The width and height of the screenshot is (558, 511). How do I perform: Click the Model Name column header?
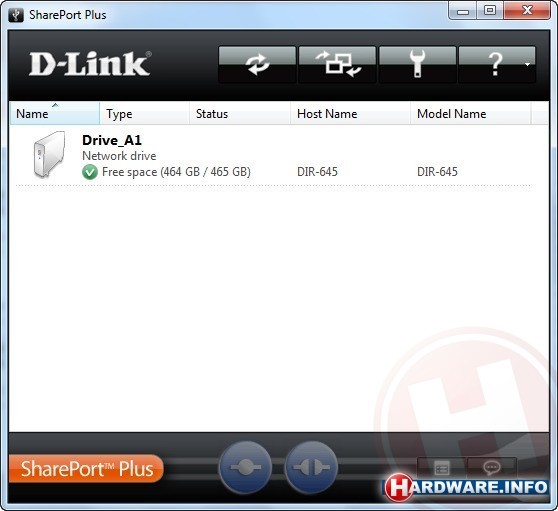tap(470, 114)
